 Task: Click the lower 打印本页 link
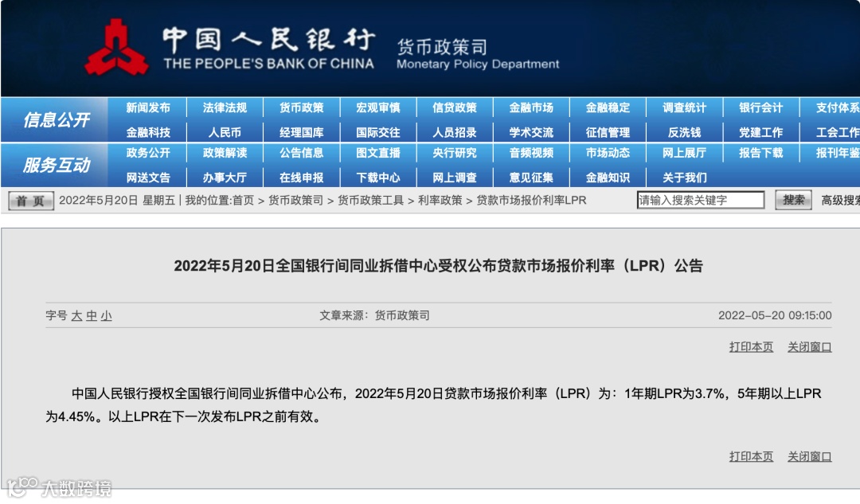tap(751, 457)
